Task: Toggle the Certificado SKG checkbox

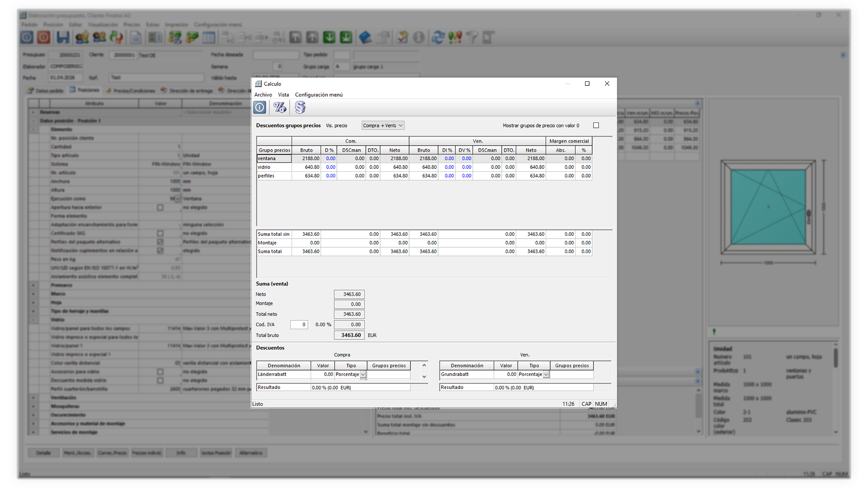Action: pos(160,234)
